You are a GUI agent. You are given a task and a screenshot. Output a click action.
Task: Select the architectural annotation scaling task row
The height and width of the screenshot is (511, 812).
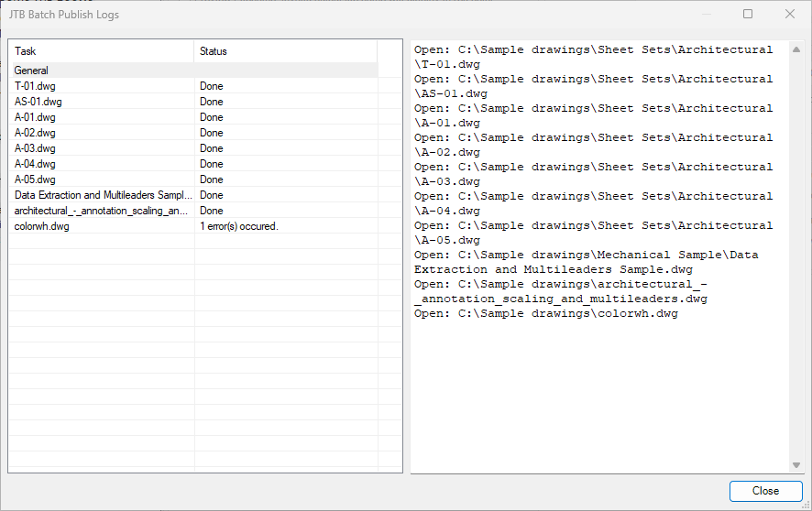[101, 211]
